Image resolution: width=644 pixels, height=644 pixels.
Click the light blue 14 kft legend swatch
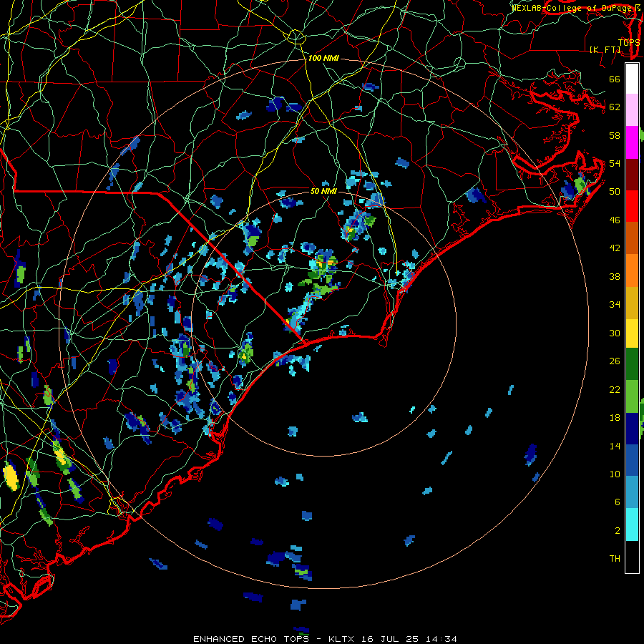pyautogui.click(x=632, y=492)
